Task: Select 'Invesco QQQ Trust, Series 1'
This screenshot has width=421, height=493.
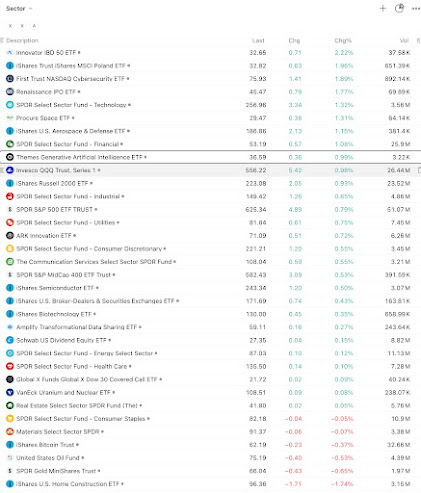Action: point(56,170)
